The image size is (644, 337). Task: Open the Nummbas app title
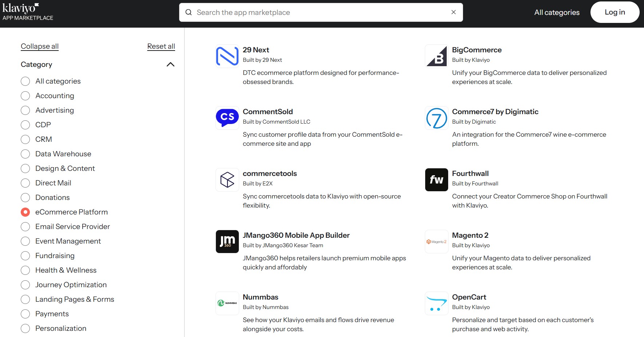(260, 297)
